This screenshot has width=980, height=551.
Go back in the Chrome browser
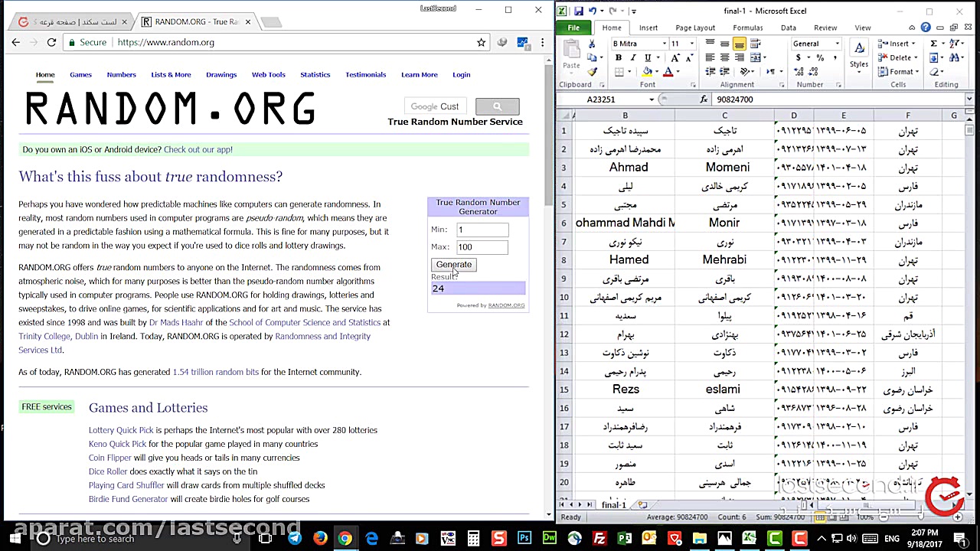16,42
